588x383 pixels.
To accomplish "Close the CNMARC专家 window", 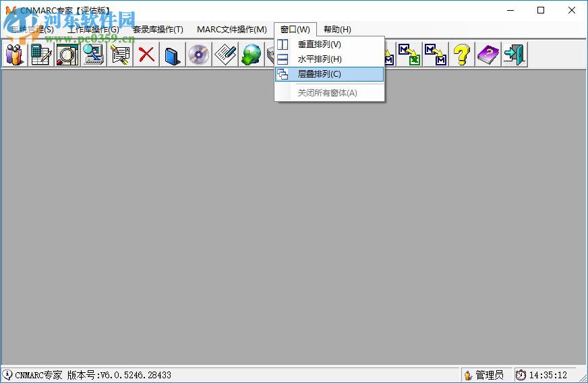I will 572,10.
